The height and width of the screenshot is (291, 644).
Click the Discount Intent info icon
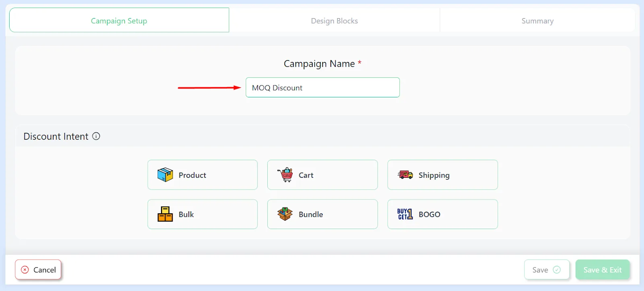click(96, 136)
